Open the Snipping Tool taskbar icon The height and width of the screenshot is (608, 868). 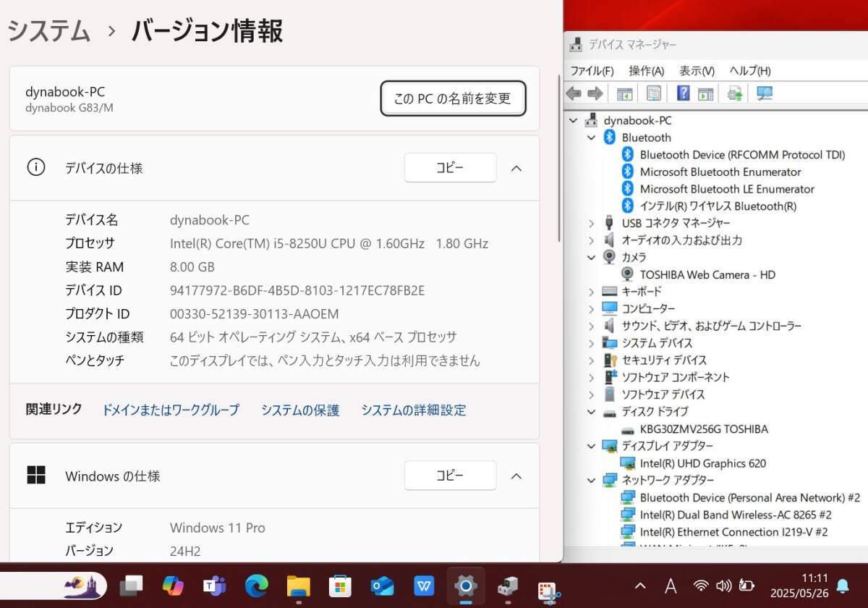550,587
